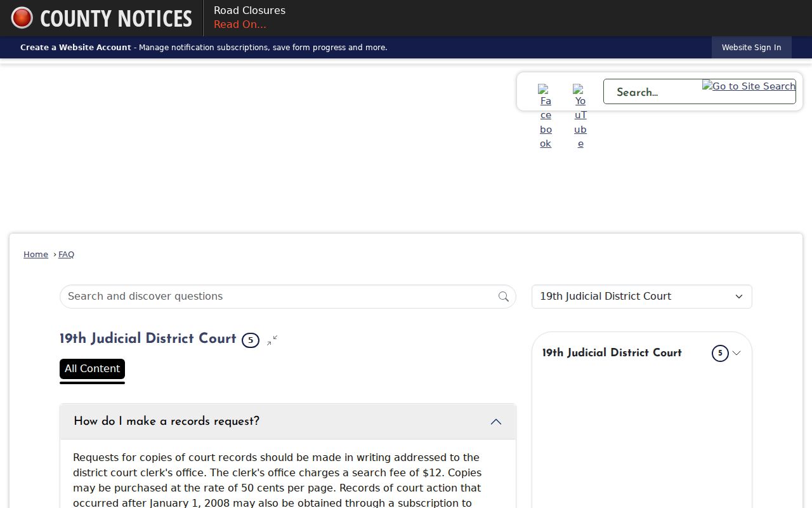
Task: Click the red County Notices alert icon
Action: point(22,18)
